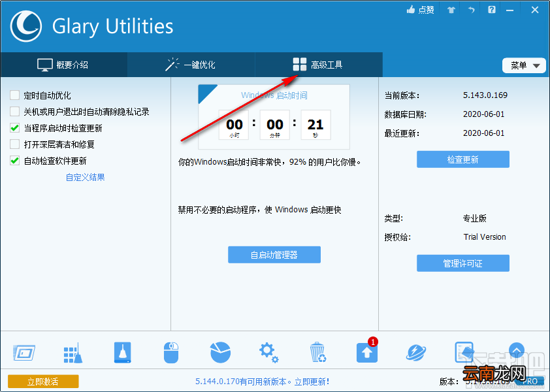Click the 自定义结果 link

[x=85, y=177]
